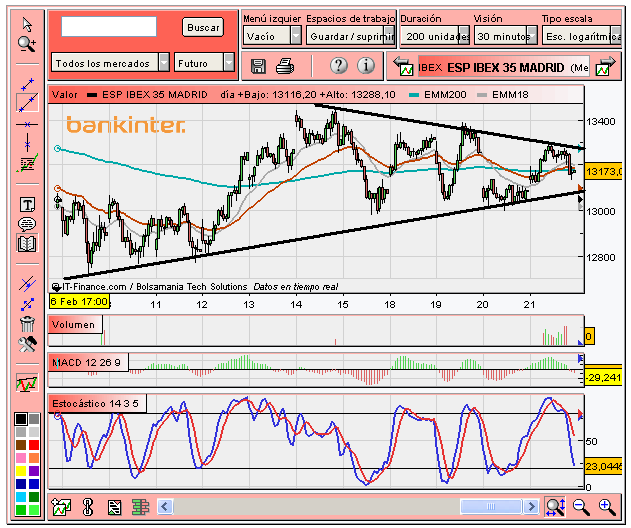This screenshot has width=631, height=528.
Task: Select the regression channel drawing tool
Action: tap(27, 163)
